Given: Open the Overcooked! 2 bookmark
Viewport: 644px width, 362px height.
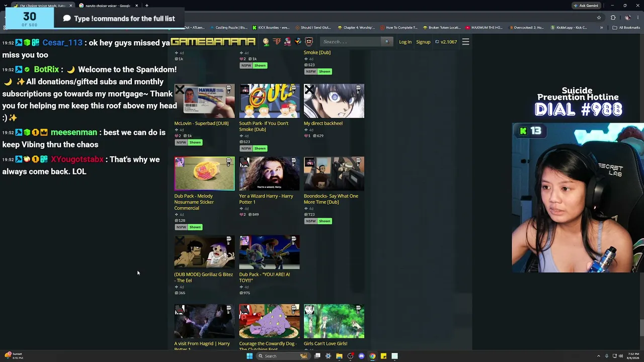Looking at the screenshot, I should [x=527, y=28].
